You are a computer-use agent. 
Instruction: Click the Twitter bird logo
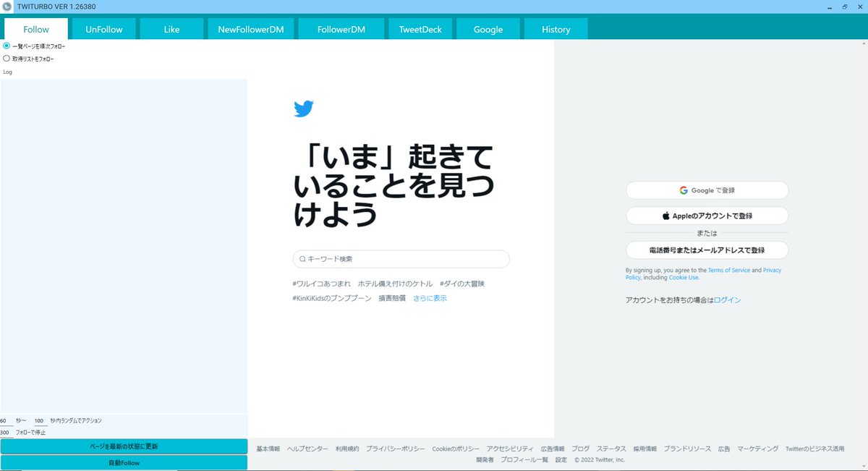tap(303, 109)
